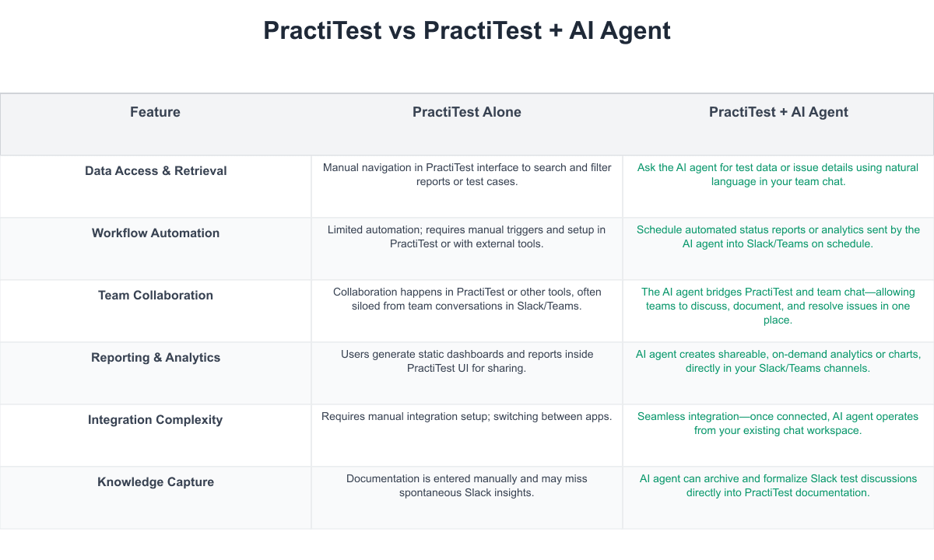This screenshot has width=934, height=560.
Task: Select the "PractiTest Alone" column header
Action: [467, 112]
